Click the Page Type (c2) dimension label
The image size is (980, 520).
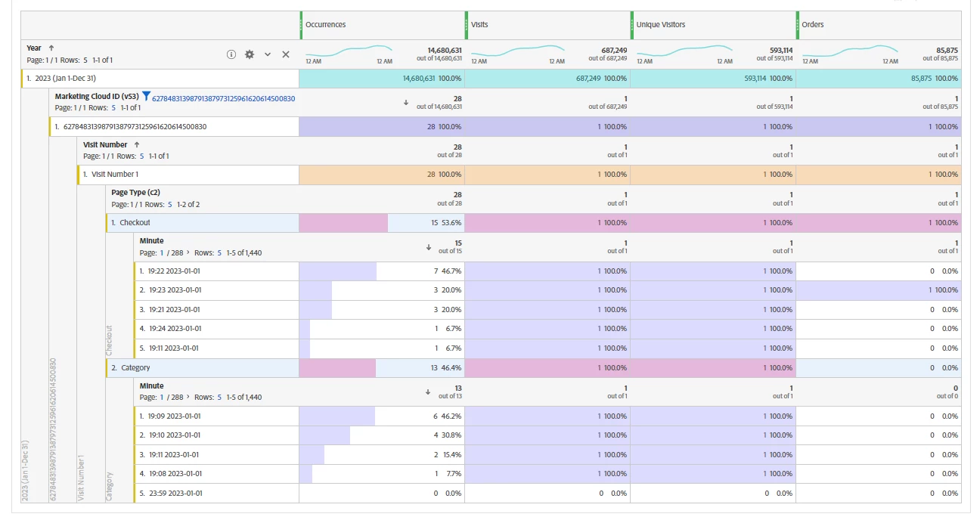pyautogui.click(x=135, y=193)
